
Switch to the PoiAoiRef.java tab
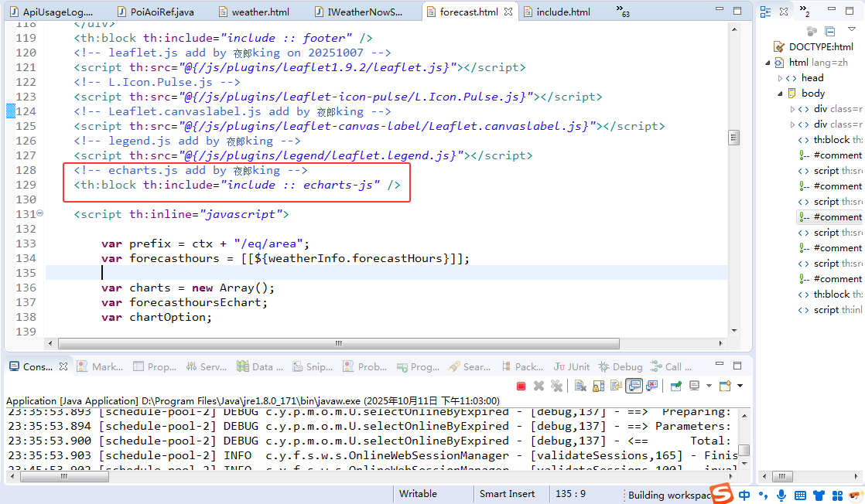pyautogui.click(x=156, y=12)
